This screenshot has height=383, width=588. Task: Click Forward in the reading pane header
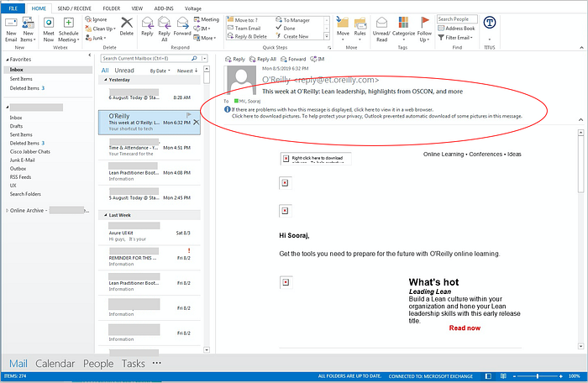293,60
